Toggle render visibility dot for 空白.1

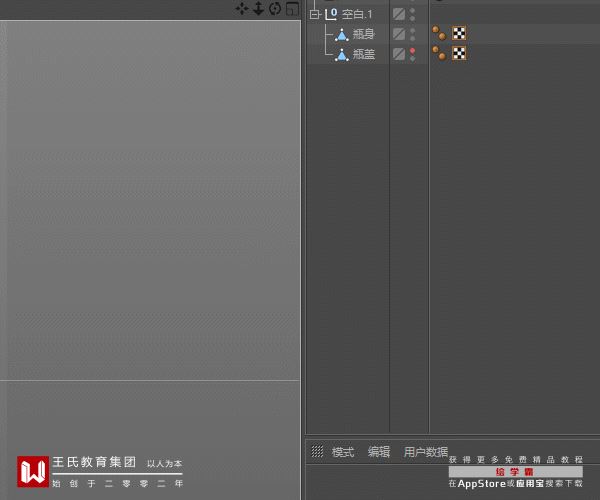(412, 18)
